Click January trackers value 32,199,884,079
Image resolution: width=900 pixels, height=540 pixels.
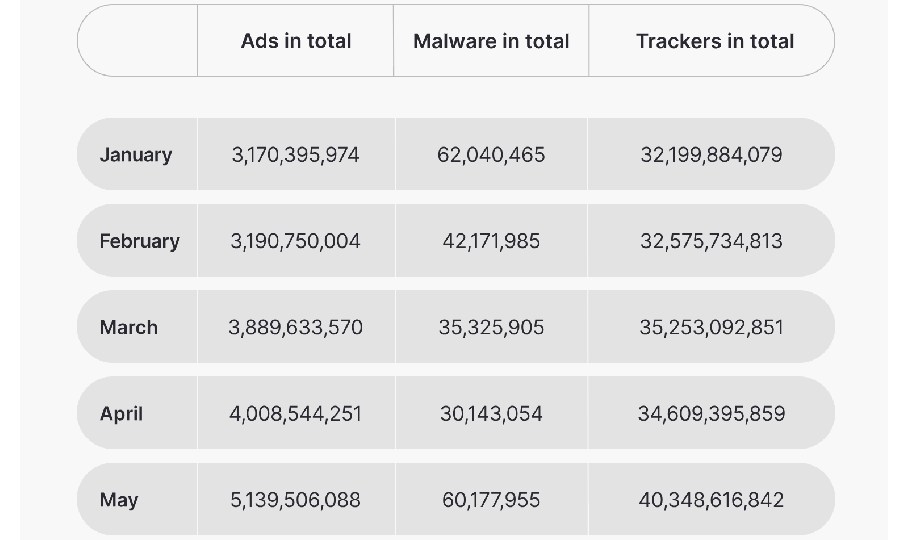tap(711, 155)
